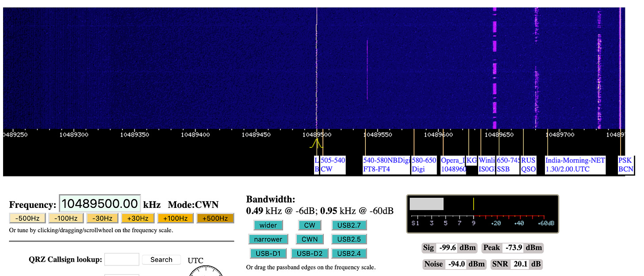Click the Peak -73.9 dBm readout

coord(512,248)
